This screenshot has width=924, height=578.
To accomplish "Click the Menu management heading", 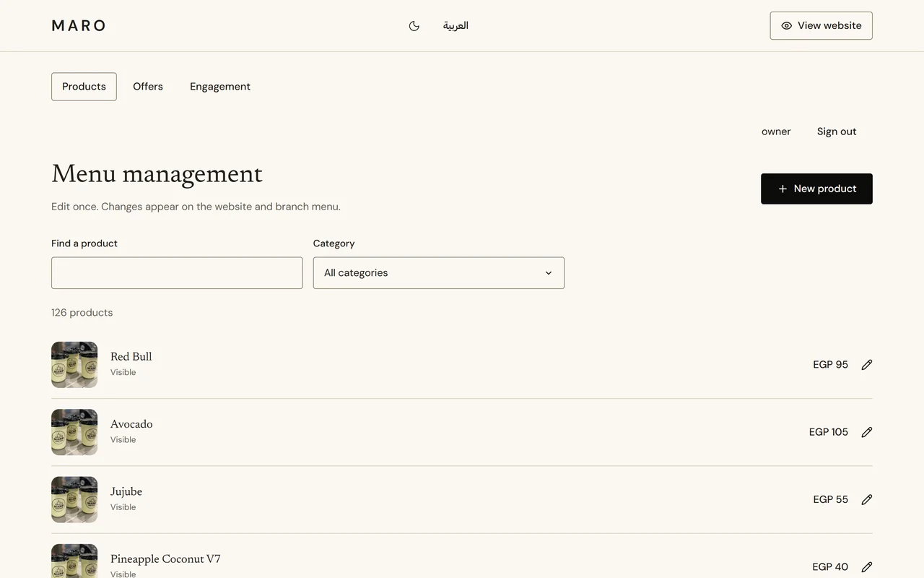I will (x=157, y=174).
